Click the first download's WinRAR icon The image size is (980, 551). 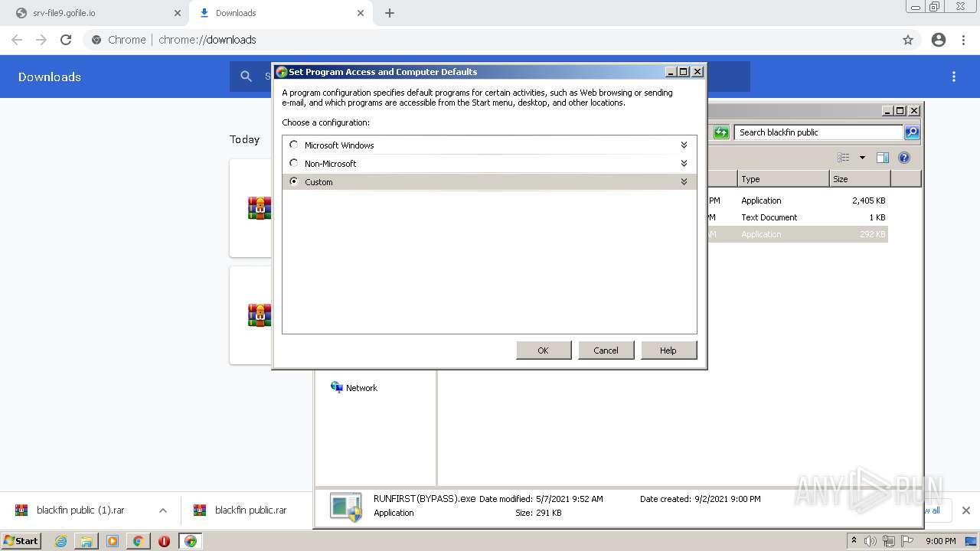[x=260, y=208]
